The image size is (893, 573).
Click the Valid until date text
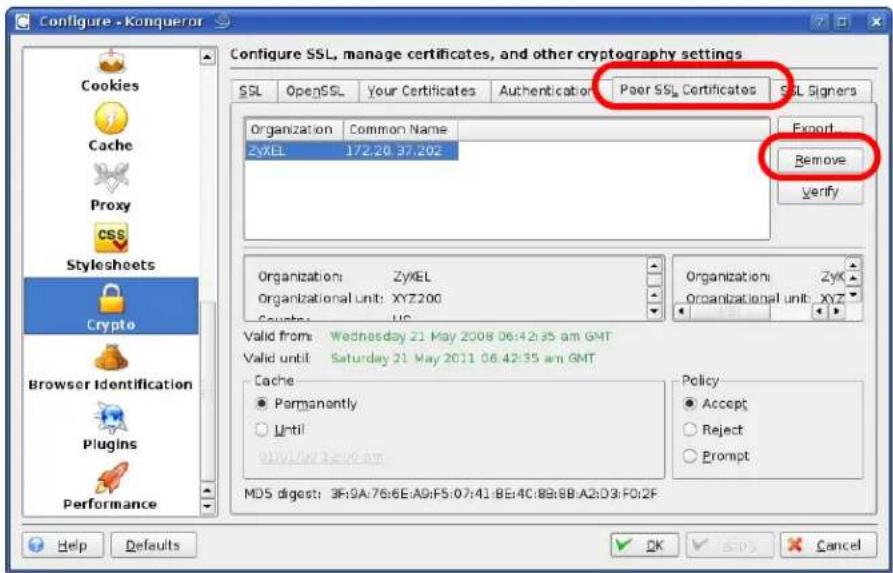pyautogui.click(x=462, y=358)
